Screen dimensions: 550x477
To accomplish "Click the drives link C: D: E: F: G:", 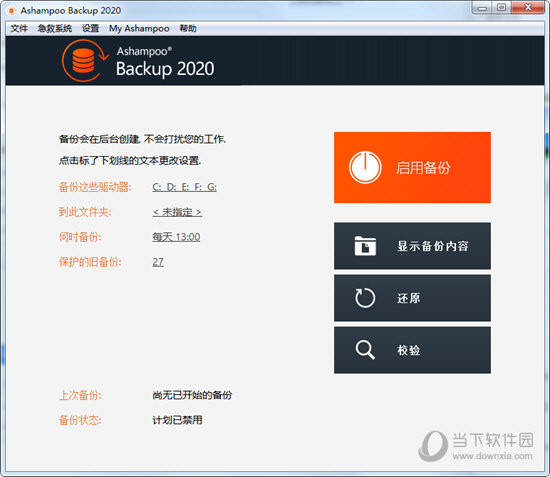I will click(185, 187).
